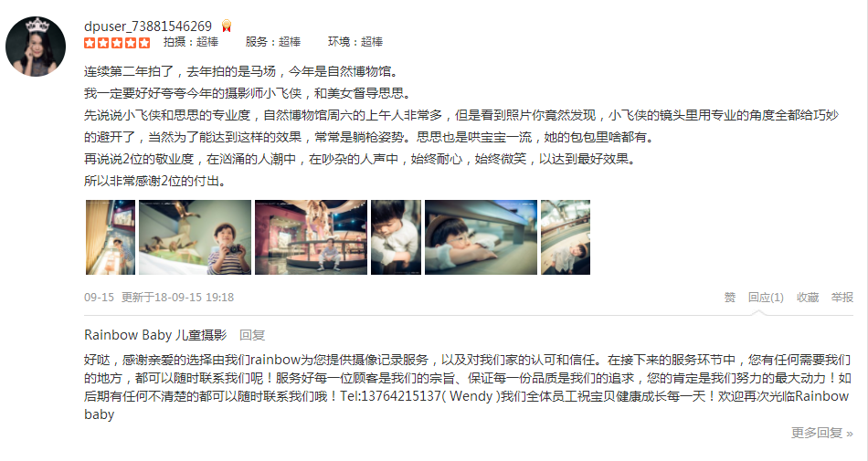Open last review photo thumbnail
Viewport: 868px width, 461px height.
[566, 237]
